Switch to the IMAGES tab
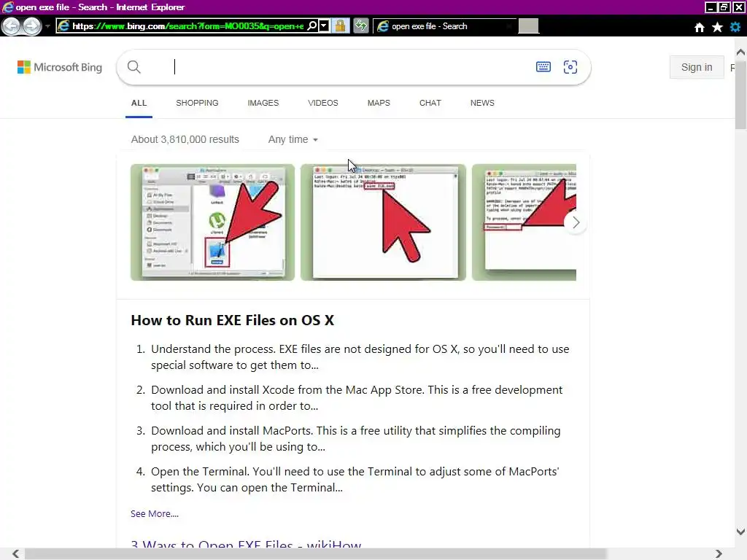 click(263, 103)
